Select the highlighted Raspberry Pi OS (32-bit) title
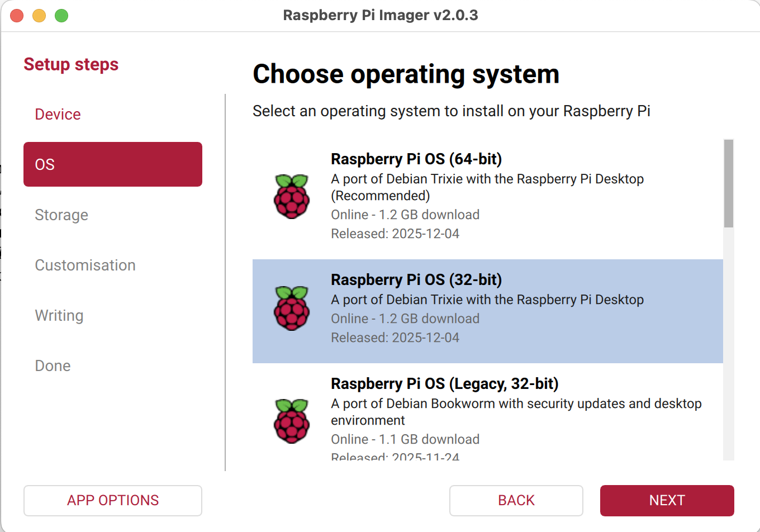This screenshot has width=760, height=532. coord(416,280)
